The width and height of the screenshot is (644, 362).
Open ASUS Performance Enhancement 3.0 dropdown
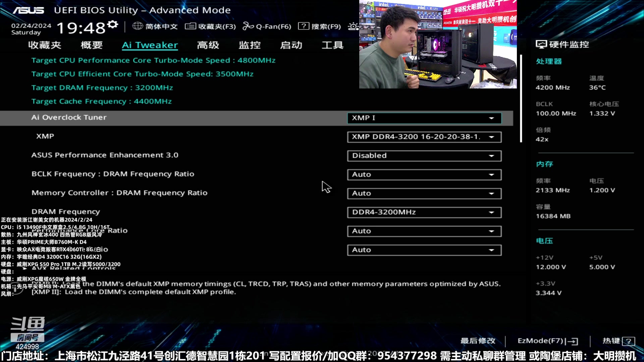click(x=424, y=156)
